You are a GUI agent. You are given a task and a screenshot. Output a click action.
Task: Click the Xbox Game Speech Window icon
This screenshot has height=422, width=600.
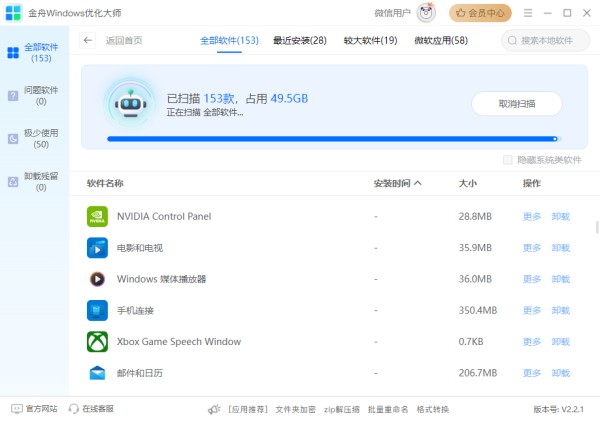[x=97, y=342]
